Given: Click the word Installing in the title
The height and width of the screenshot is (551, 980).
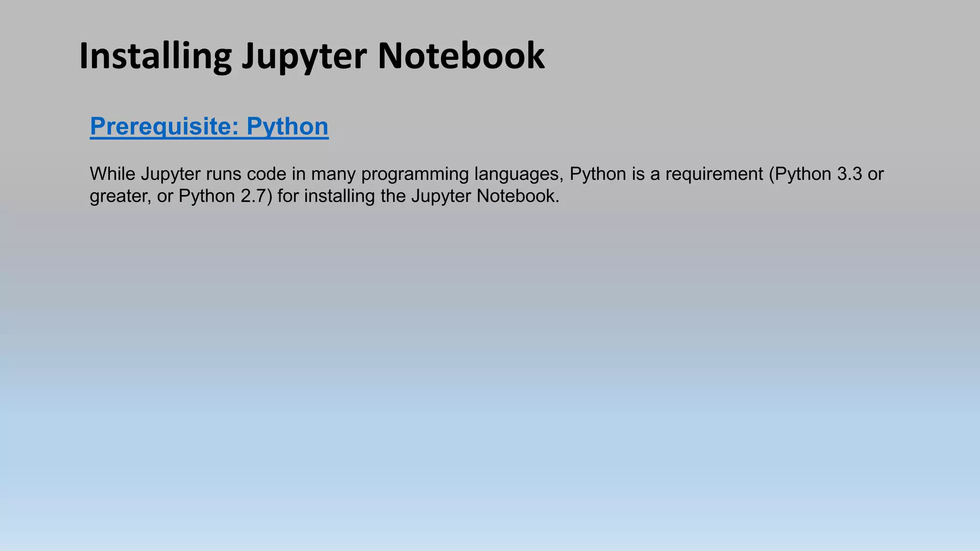Looking at the screenshot, I should click(x=155, y=56).
